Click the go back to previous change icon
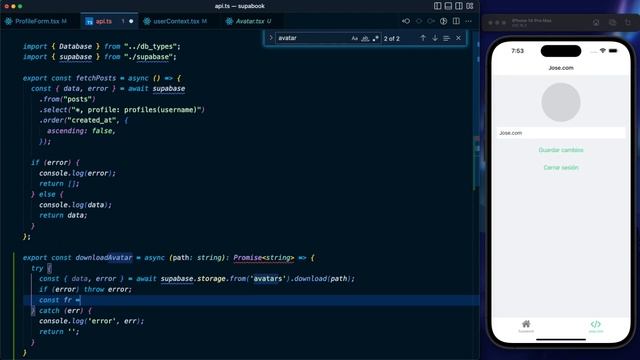Viewport: 640px width, 360px height. point(406,21)
